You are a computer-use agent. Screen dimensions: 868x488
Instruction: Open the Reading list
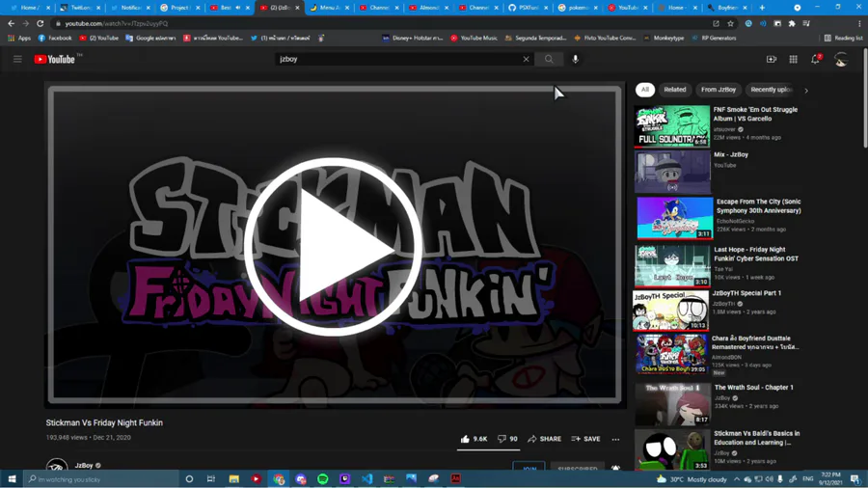click(x=843, y=39)
